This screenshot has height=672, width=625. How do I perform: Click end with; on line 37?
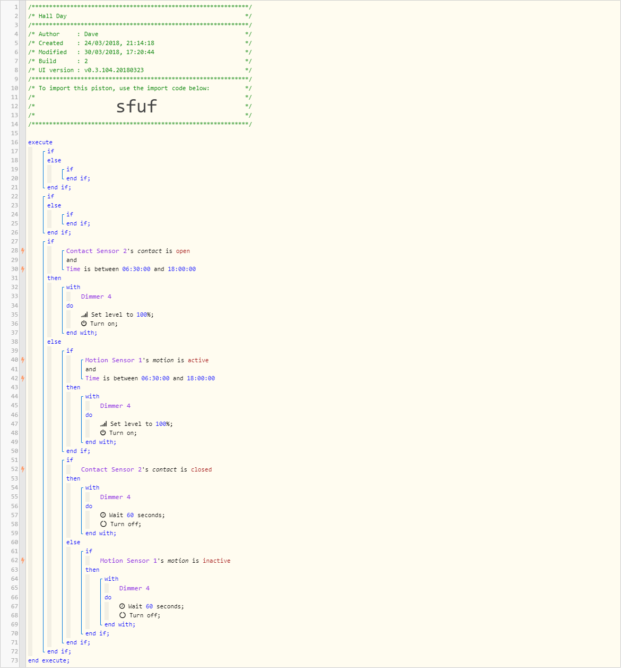82,333
